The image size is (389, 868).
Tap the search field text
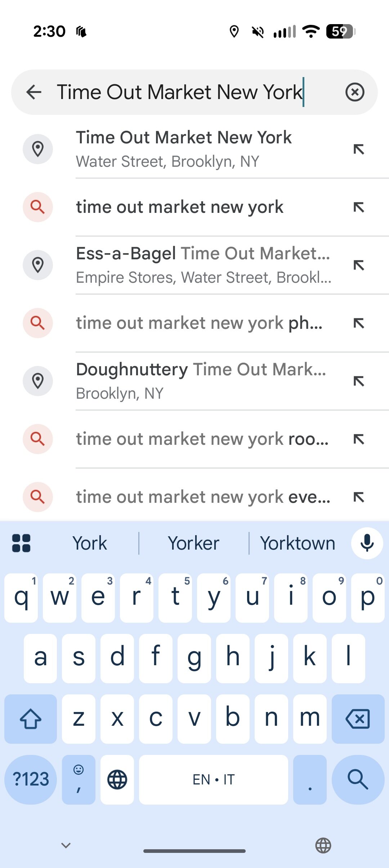click(180, 92)
